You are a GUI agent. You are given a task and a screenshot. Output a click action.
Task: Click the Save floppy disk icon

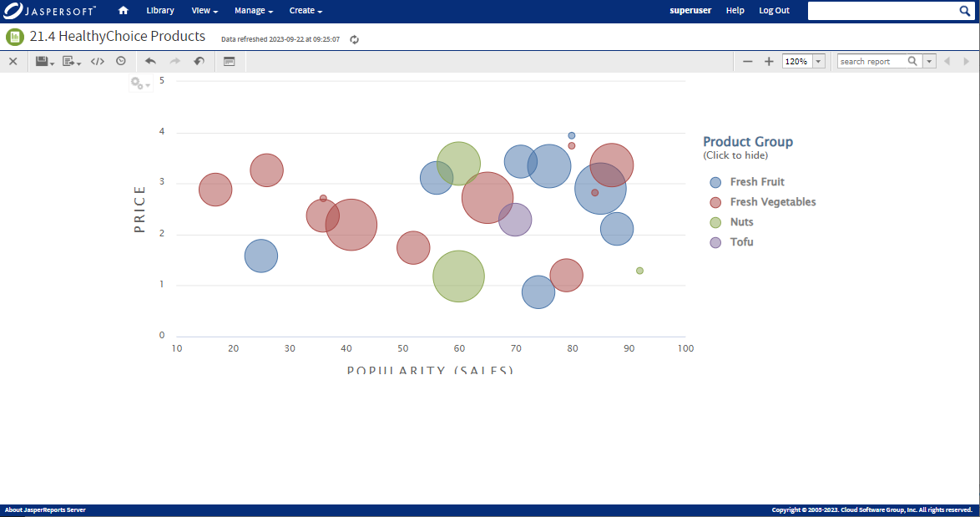point(42,61)
